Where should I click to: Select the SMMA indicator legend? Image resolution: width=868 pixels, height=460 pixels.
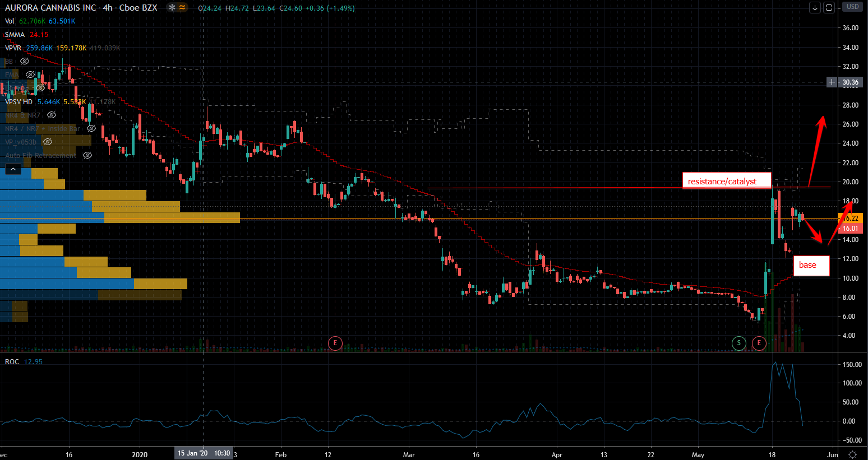pos(15,35)
